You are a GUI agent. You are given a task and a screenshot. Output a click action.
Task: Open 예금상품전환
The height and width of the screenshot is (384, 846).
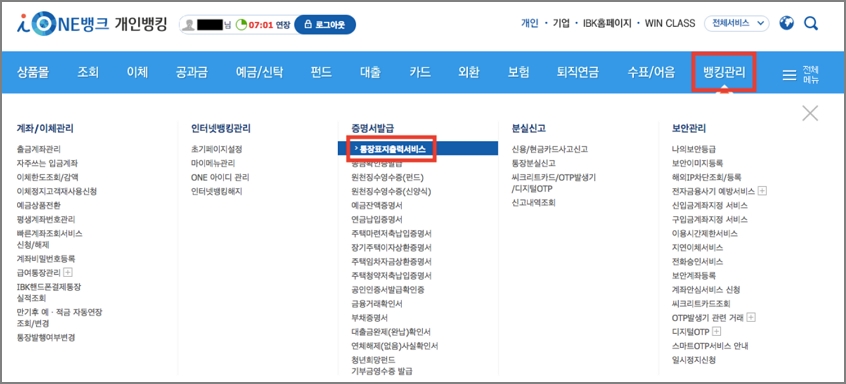(38, 205)
